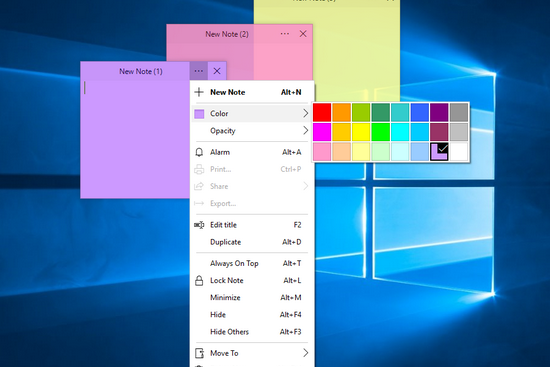Click the purple color square icon next to Color

pos(199,114)
